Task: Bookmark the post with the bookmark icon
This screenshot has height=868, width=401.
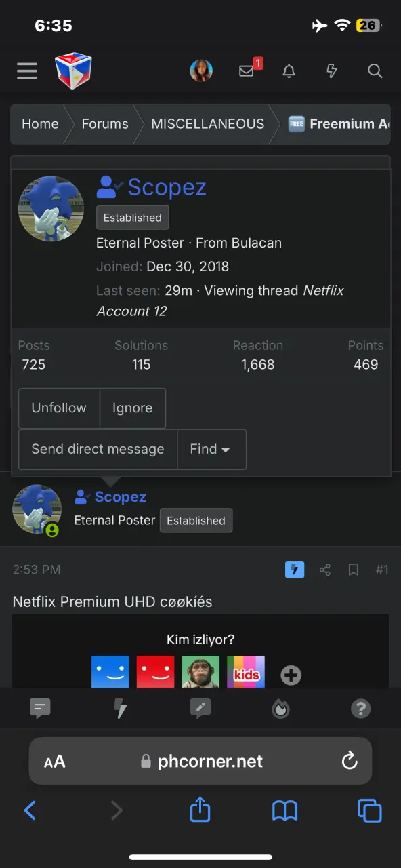Action: pyautogui.click(x=354, y=570)
